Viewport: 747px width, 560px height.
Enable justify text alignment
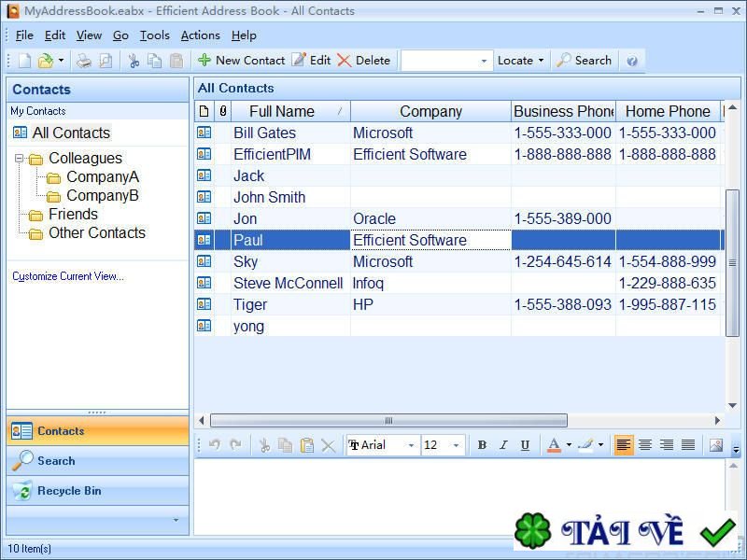pyautogui.click(x=688, y=445)
